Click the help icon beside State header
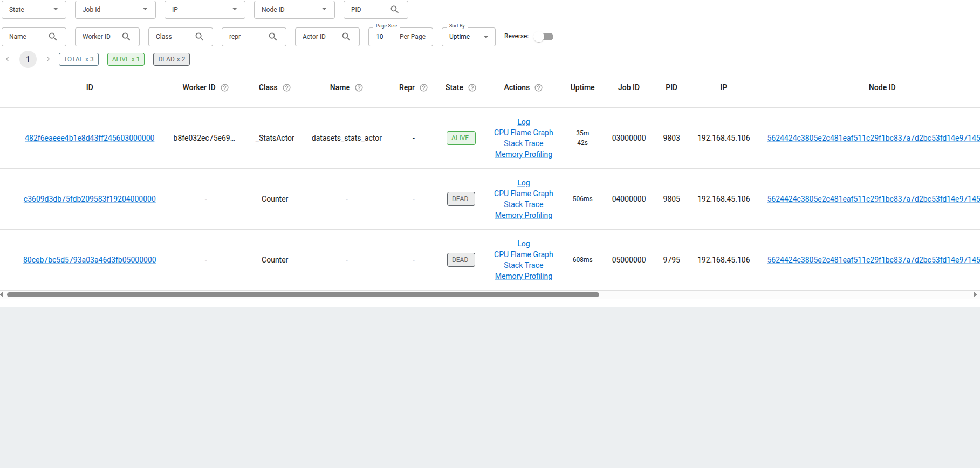The width and height of the screenshot is (980, 468). click(472, 88)
